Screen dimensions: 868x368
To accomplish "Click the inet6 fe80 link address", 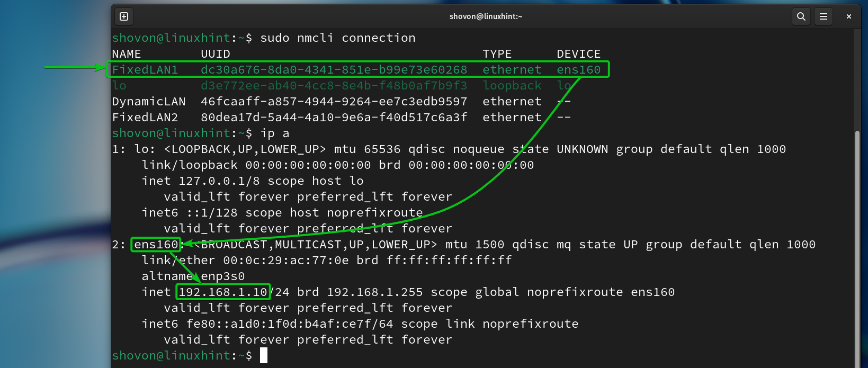I will pyautogui.click(x=289, y=324).
